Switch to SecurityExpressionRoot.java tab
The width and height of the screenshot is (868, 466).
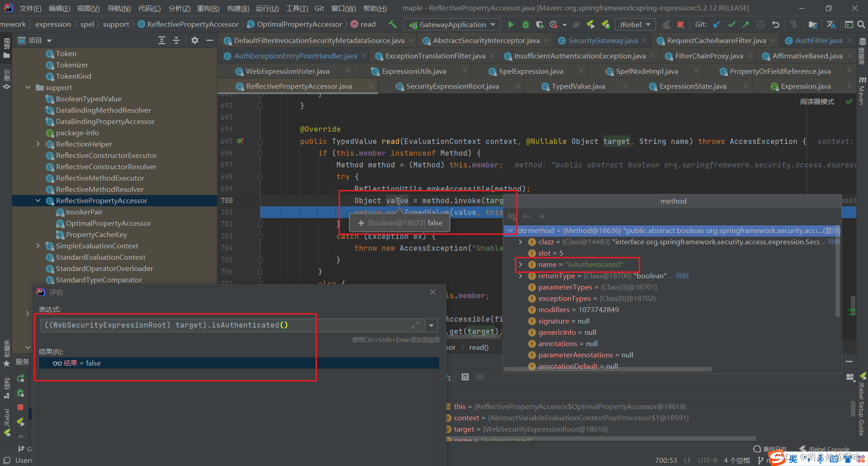453,86
